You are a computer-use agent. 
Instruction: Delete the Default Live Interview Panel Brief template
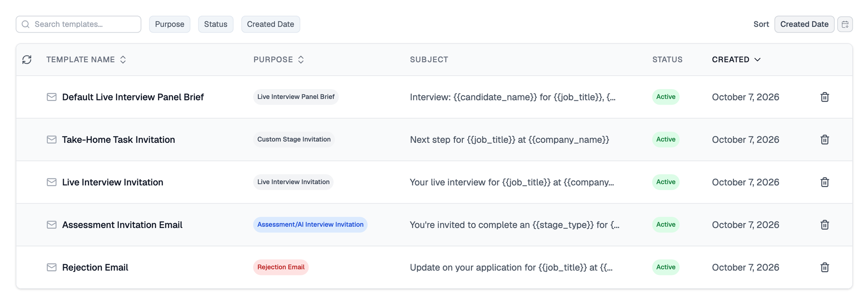pyautogui.click(x=825, y=97)
